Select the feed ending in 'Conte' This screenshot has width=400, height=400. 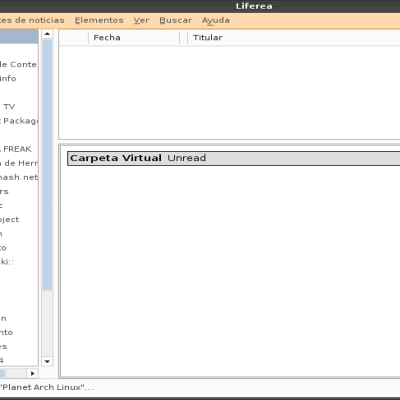[x=19, y=64]
